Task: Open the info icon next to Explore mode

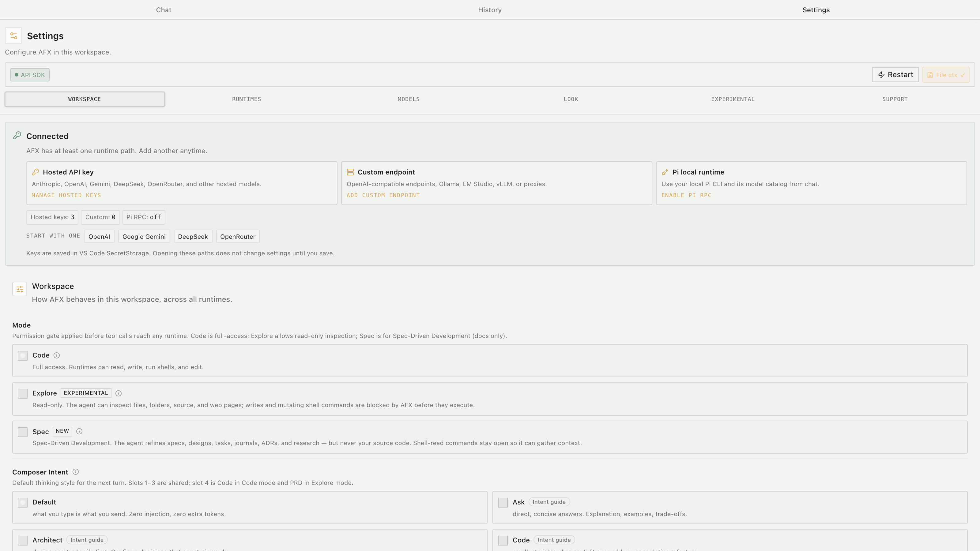Action: 119,394
